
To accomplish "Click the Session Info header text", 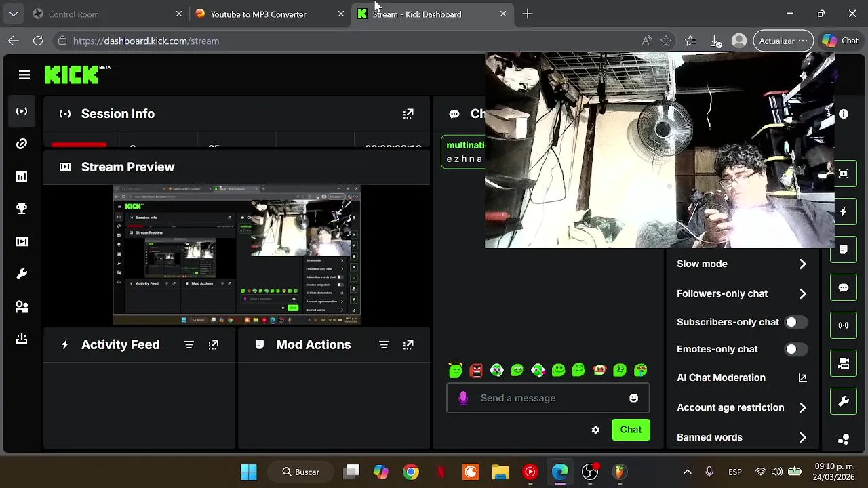I will tap(118, 114).
